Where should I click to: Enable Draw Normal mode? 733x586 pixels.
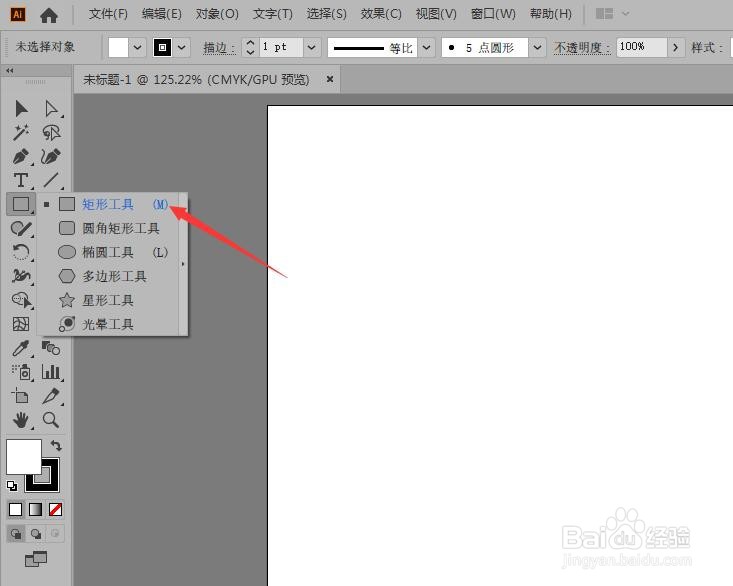[16, 534]
